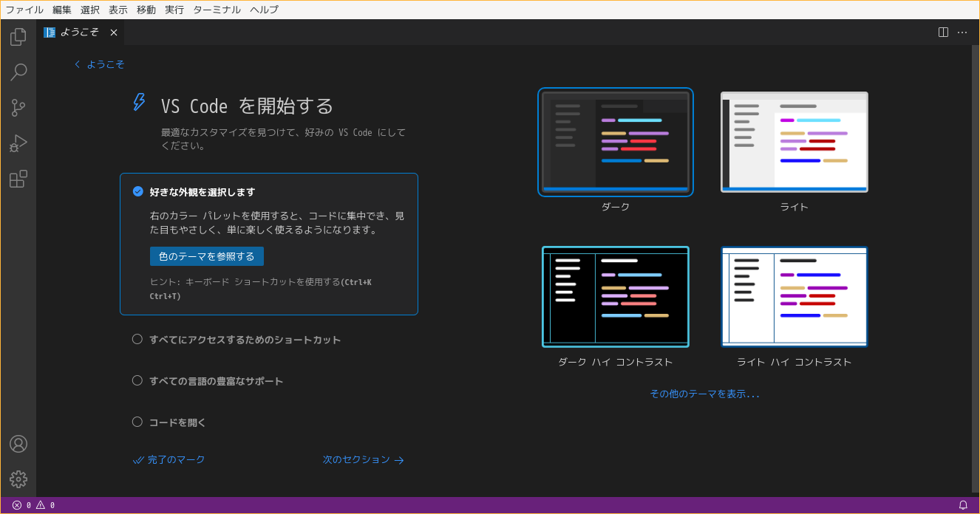Close the ようこそ tab
Image resolution: width=980 pixels, height=514 pixels.
[x=114, y=32]
